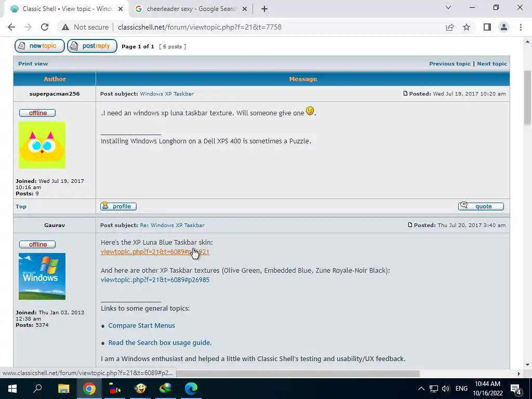Click the Message column header

pos(303,79)
